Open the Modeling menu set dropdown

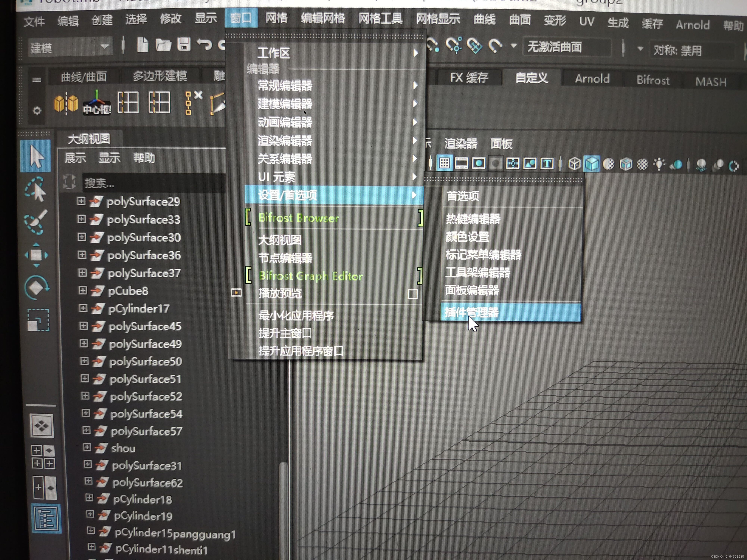click(104, 46)
